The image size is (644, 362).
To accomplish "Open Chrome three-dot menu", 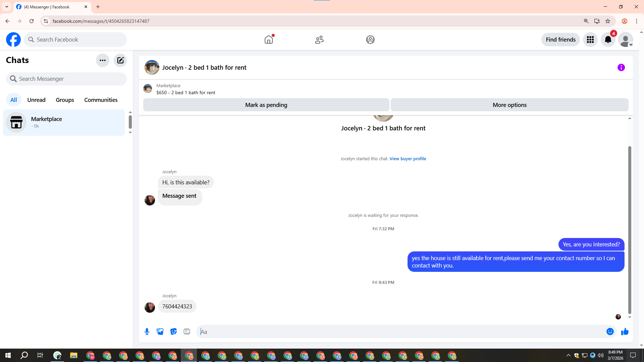I will pyautogui.click(x=637, y=21).
